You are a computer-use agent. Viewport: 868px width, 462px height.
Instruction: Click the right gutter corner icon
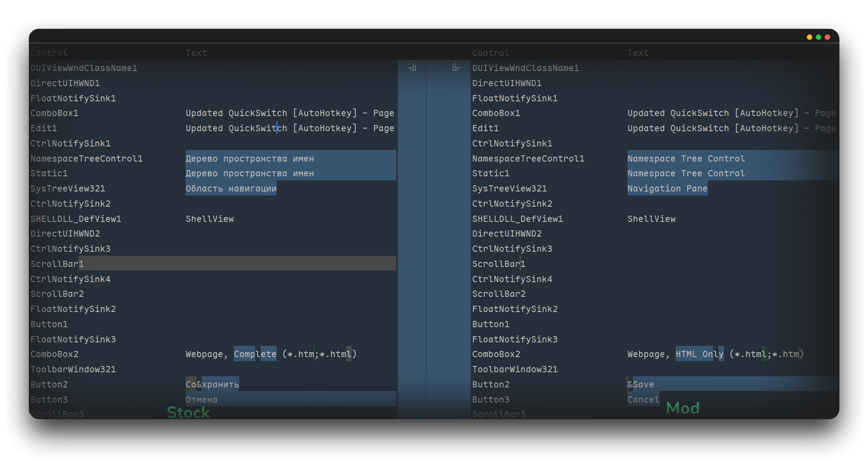(456, 67)
